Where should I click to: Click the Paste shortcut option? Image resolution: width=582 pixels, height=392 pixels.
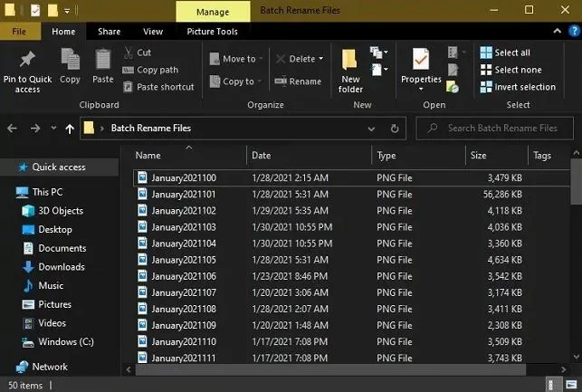pos(158,87)
